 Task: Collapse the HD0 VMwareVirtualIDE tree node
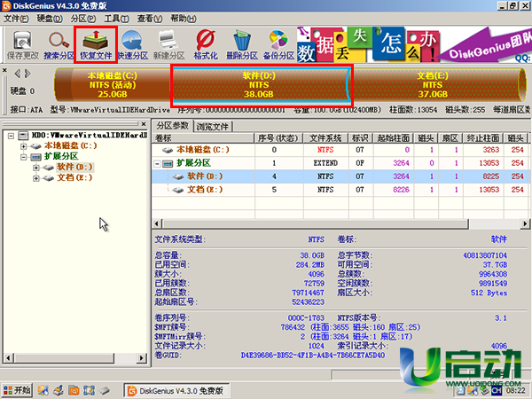pyautogui.click(x=11, y=136)
